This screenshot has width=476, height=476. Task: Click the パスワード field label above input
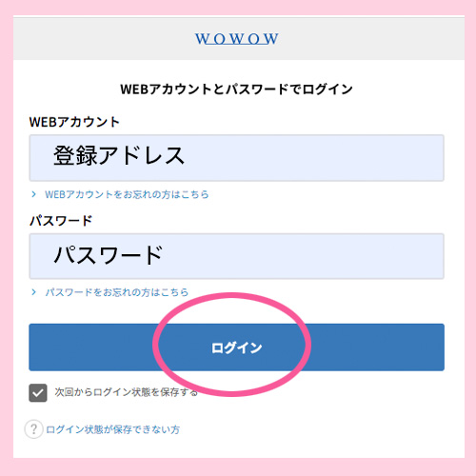pos(61,220)
